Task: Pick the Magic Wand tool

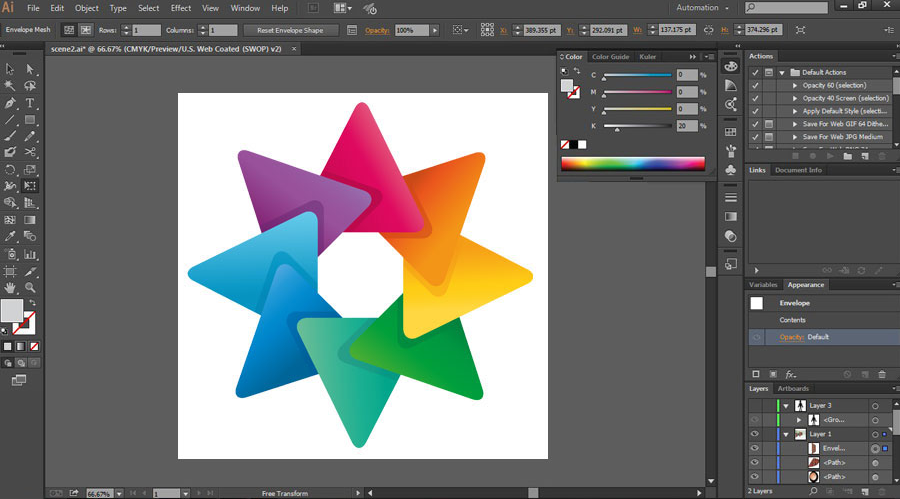Action: (x=10, y=86)
